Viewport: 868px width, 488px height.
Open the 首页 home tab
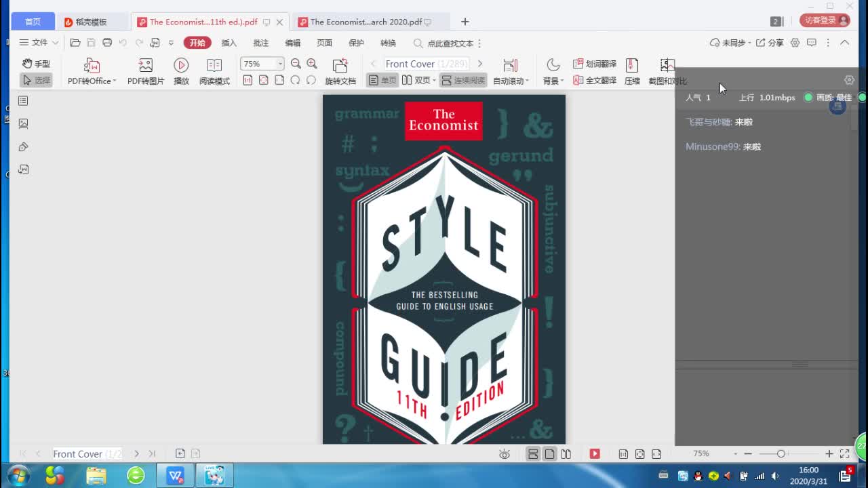point(33,22)
